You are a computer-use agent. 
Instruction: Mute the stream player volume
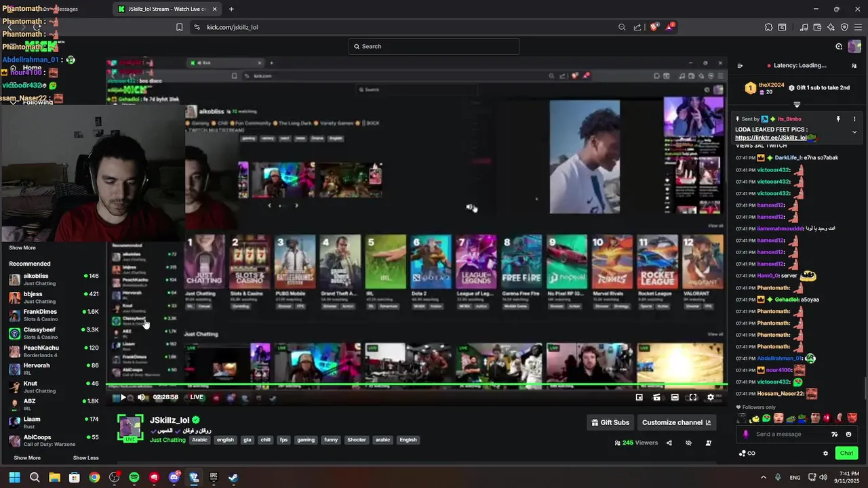point(141,397)
